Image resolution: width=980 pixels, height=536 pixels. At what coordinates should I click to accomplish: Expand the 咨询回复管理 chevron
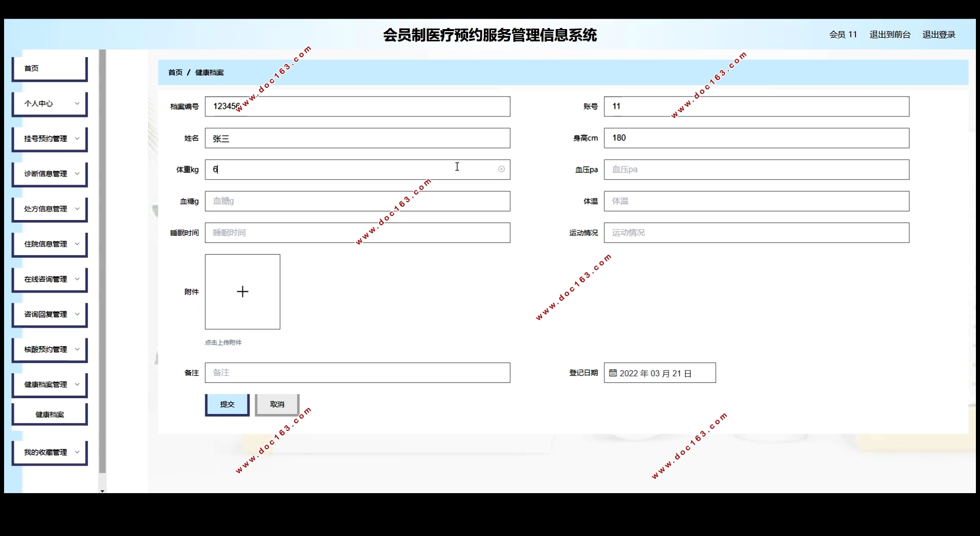pyautogui.click(x=77, y=314)
